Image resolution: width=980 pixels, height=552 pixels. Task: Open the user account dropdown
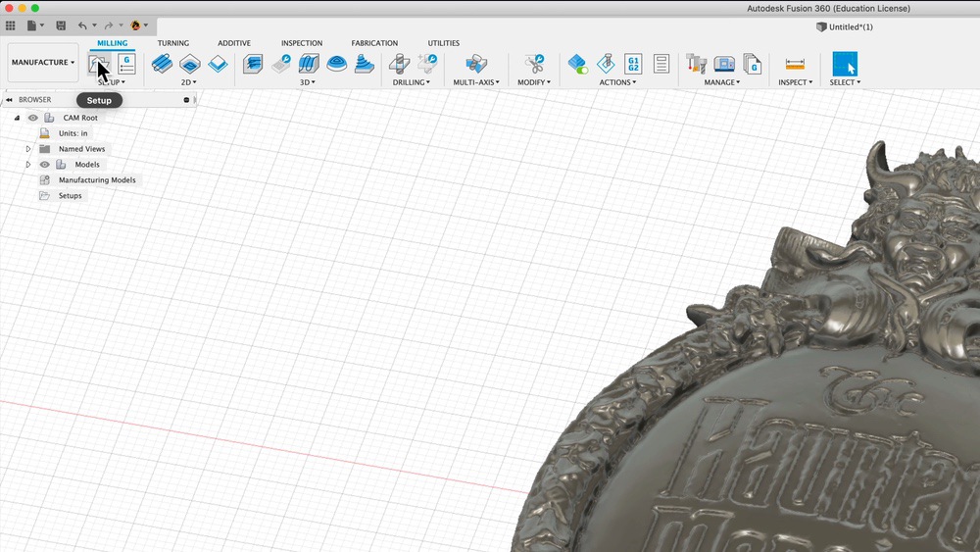click(139, 25)
